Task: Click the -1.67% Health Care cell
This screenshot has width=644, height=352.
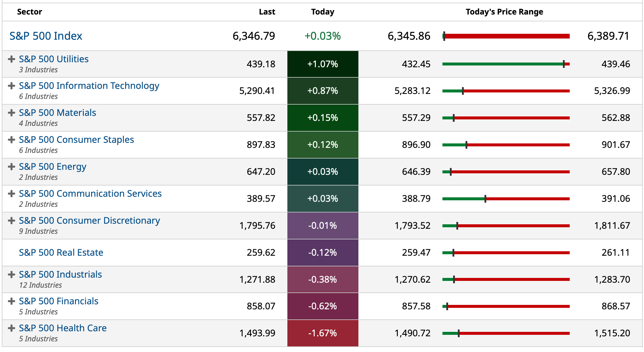Action: point(323,333)
